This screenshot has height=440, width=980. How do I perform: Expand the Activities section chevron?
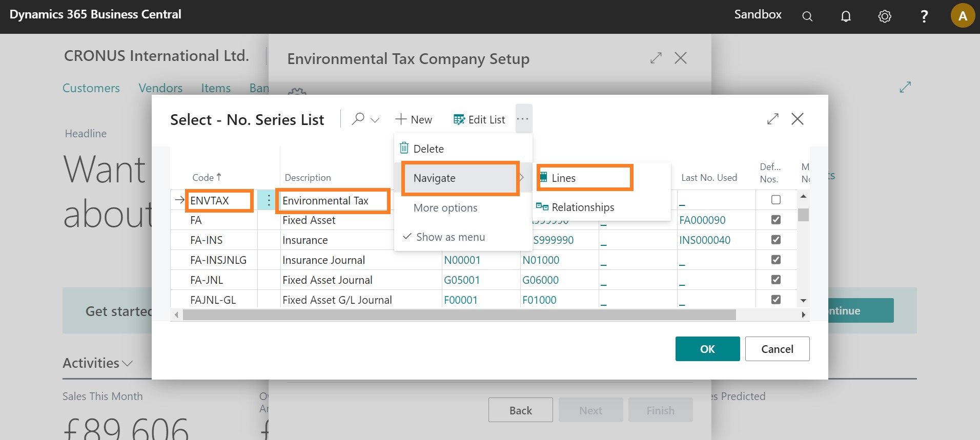128,363
